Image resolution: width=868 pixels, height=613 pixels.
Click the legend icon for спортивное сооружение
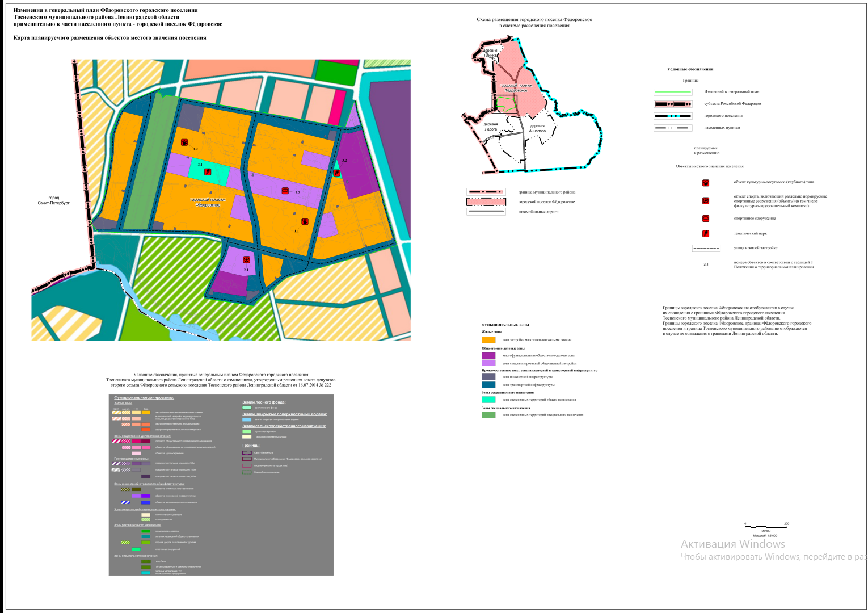point(706,219)
